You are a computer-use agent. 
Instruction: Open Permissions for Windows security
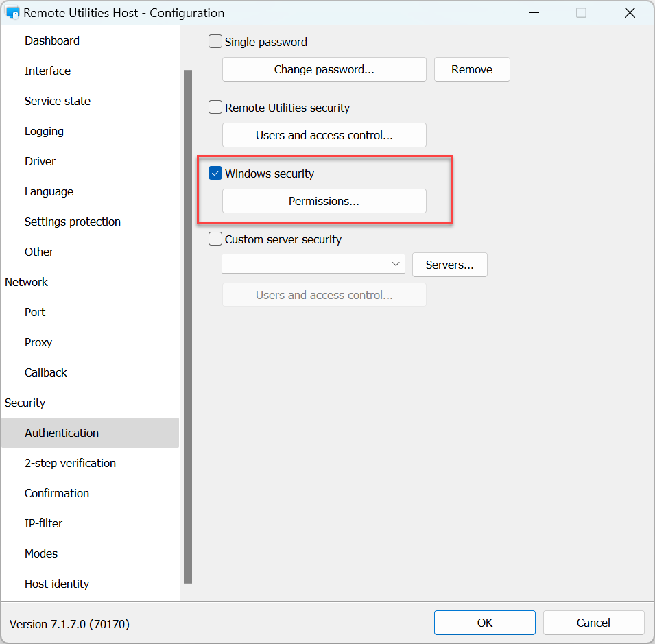(324, 201)
